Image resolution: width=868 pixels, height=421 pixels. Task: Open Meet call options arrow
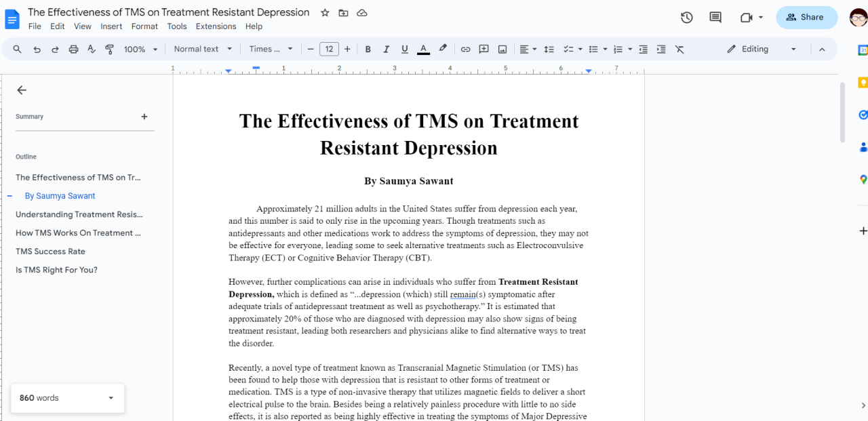pos(761,18)
